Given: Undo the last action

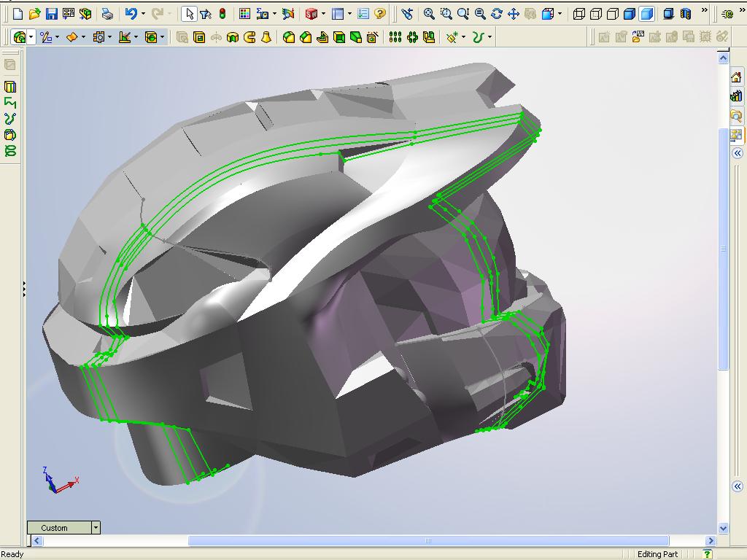Looking at the screenshot, I should (x=131, y=14).
